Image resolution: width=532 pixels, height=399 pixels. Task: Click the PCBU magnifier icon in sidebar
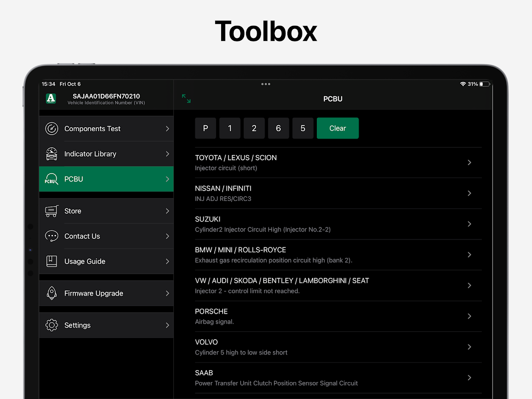[51, 179]
